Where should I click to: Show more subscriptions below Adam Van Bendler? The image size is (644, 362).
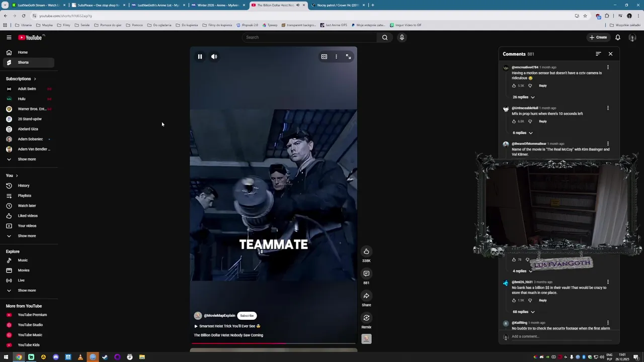[x=28, y=159]
